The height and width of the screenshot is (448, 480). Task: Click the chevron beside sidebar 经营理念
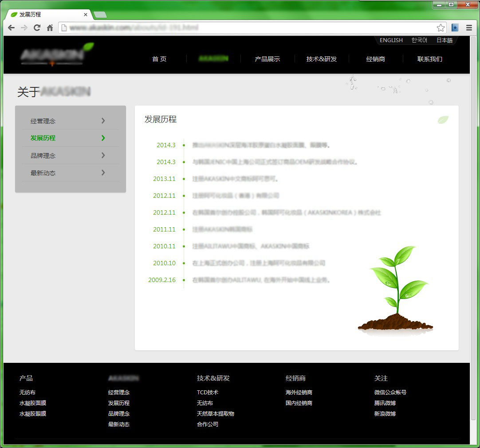coord(103,121)
